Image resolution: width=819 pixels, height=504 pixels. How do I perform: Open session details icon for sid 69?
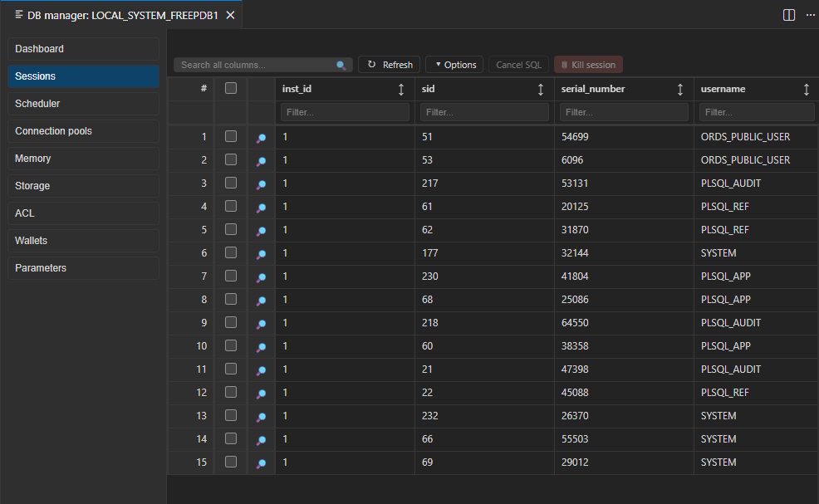[261, 463]
